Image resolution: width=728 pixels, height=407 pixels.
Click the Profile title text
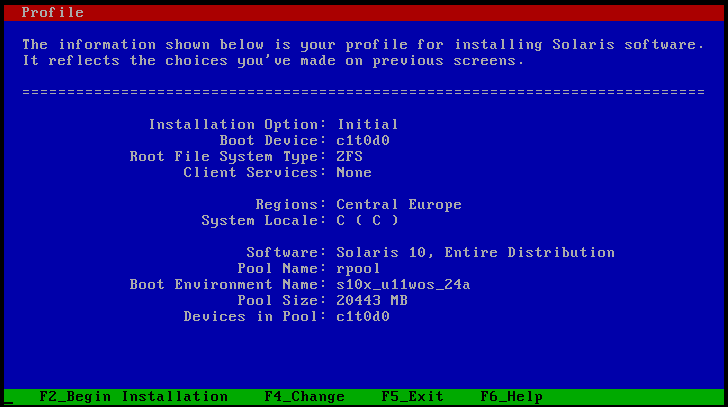[52, 13]
